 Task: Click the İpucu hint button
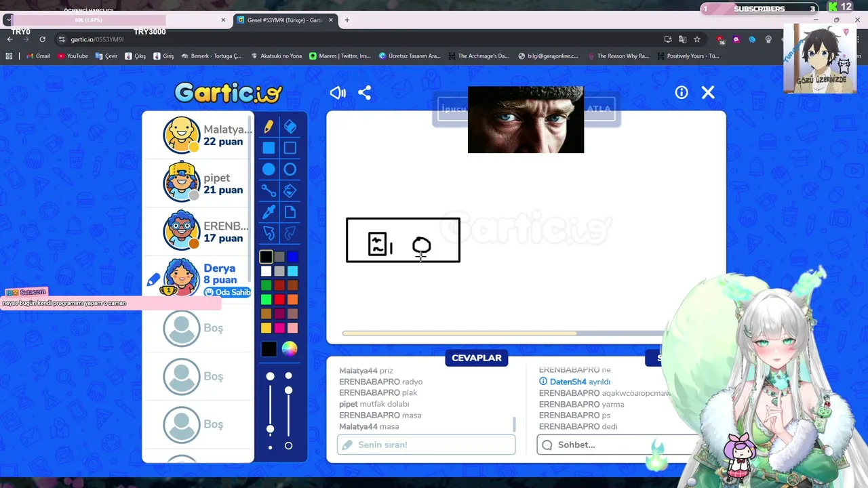click(x=452, y=109)
